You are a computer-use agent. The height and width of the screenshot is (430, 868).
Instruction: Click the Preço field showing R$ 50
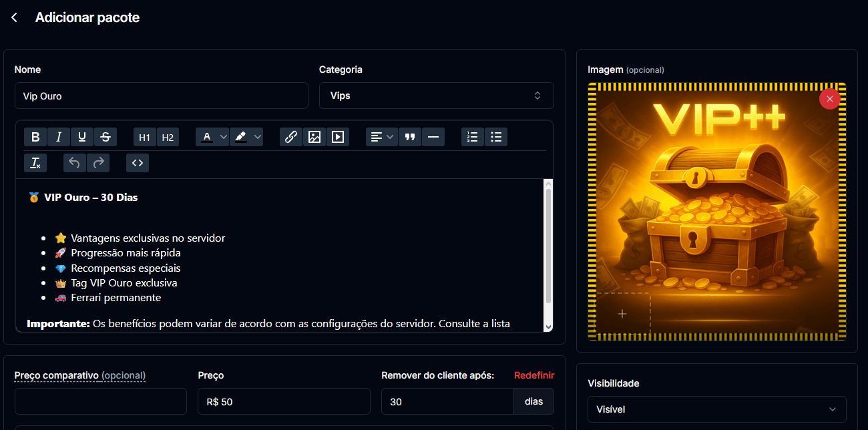click(x=284, y=401)
